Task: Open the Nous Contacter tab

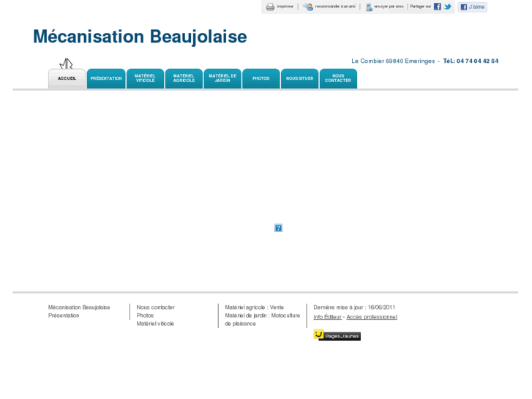Action: point(338,79)
